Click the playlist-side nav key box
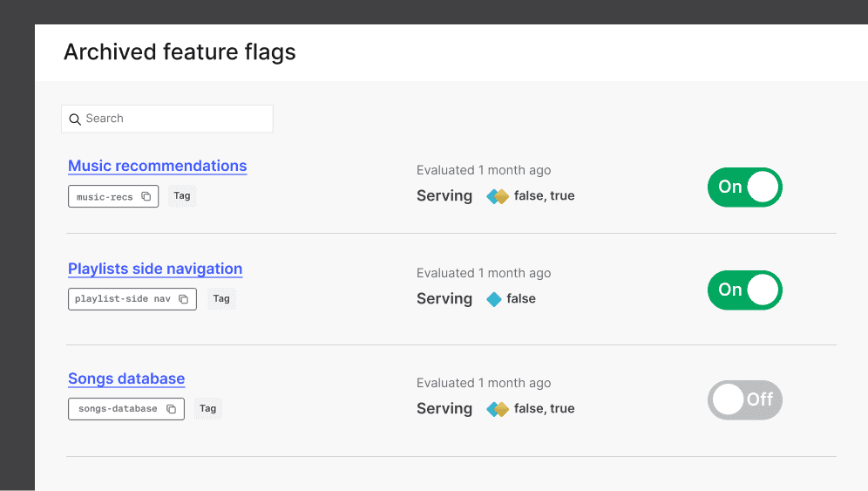The image size is (868, 491). point(132,299)
